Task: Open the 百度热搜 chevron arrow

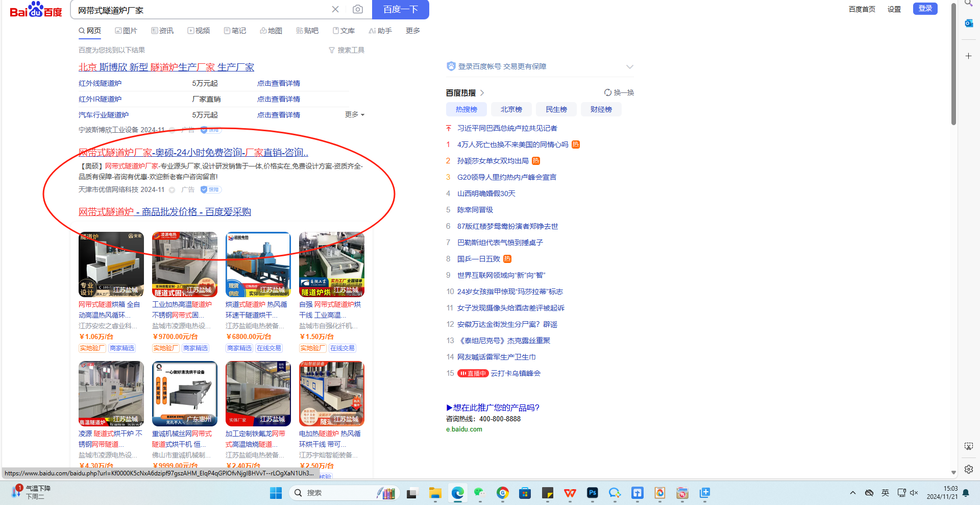Action: click(x=482, y=93)
